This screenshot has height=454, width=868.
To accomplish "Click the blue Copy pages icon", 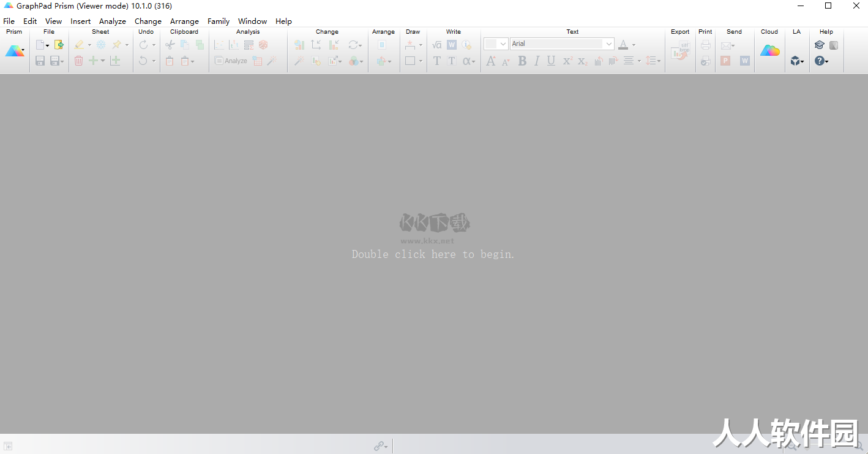I will pos(185,45).
